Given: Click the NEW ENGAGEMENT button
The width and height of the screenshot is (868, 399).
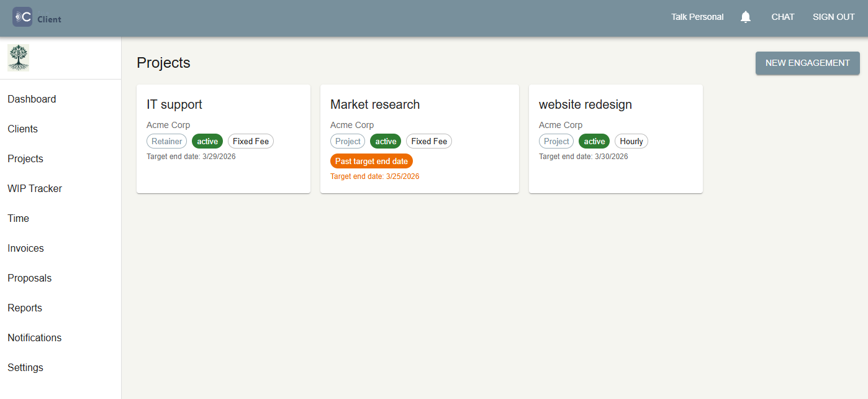Looking at the screenshot, I should 807,63.
